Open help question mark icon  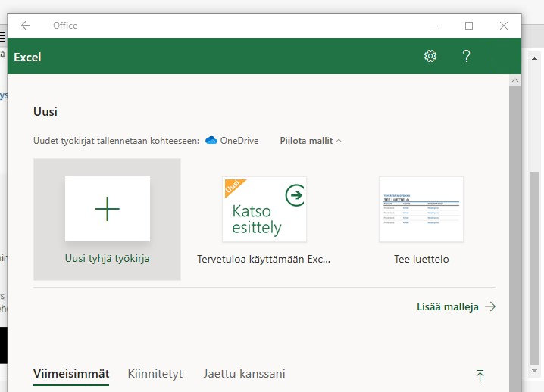[466, 56]
